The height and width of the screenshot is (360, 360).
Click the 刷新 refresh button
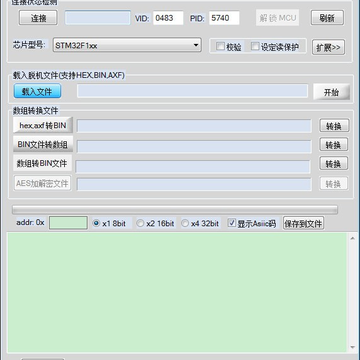pyautogui.click(x=327, y=18)
